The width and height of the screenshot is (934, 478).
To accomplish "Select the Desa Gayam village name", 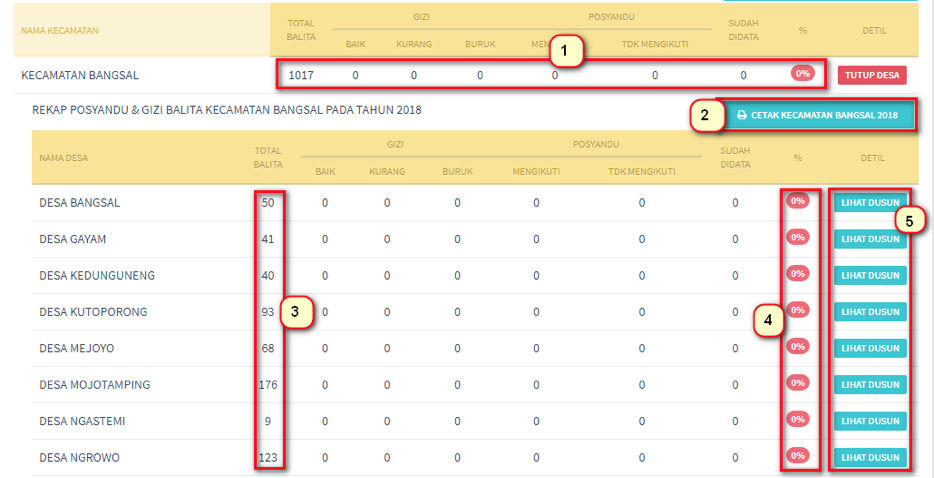I will point(72,239).
